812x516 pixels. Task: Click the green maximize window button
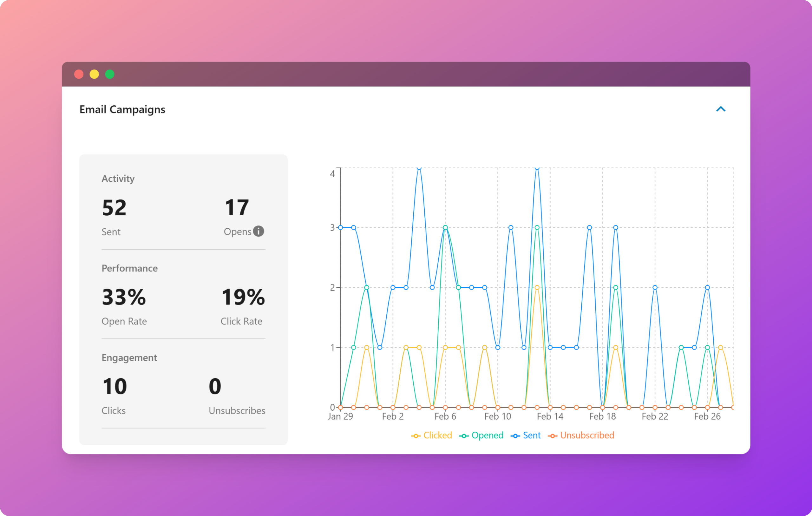coord(110,74)
